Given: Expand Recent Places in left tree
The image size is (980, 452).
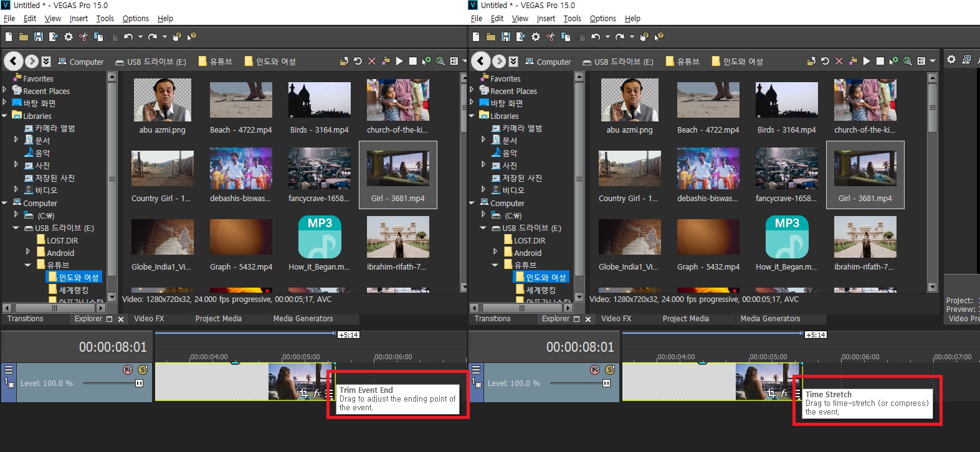Looking at the screenshot, I should pyautogui.click(x=4, y=91).
